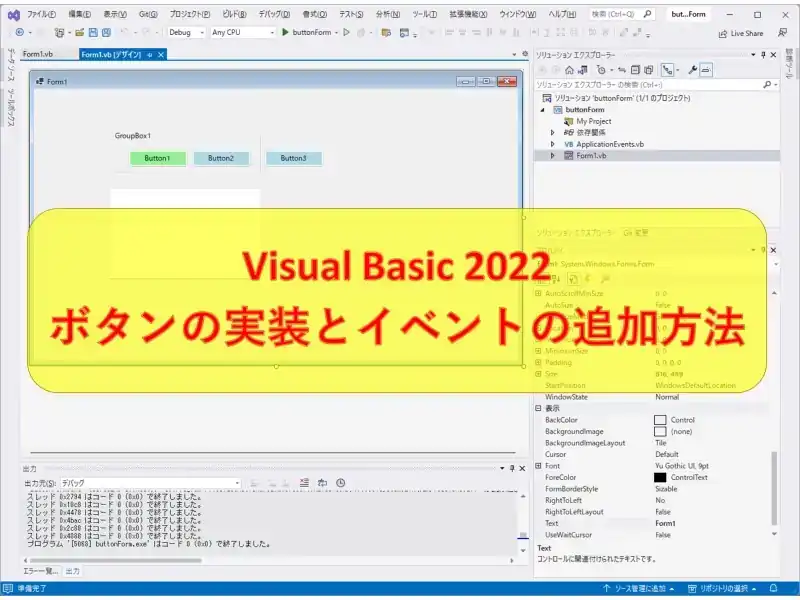The width and height of the screenshot is (800, 600).
Task: Toggle the track active item button
Action: point(667,70)
